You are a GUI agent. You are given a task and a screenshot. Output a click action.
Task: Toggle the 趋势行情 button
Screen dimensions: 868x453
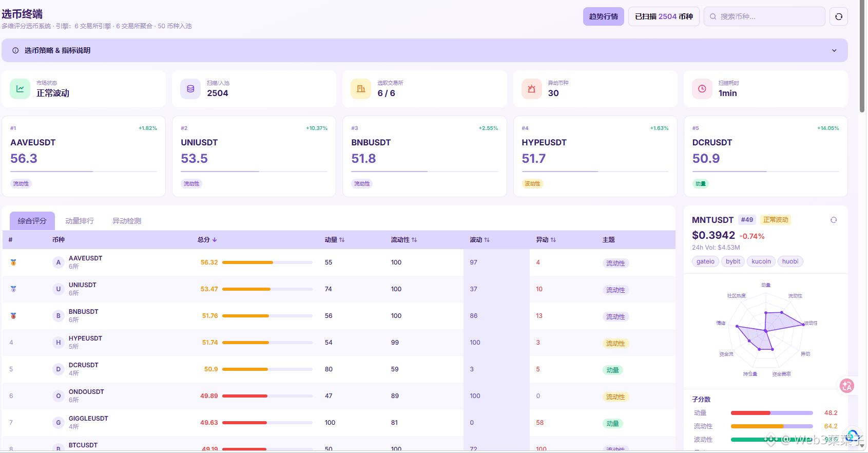click(604, 16)
